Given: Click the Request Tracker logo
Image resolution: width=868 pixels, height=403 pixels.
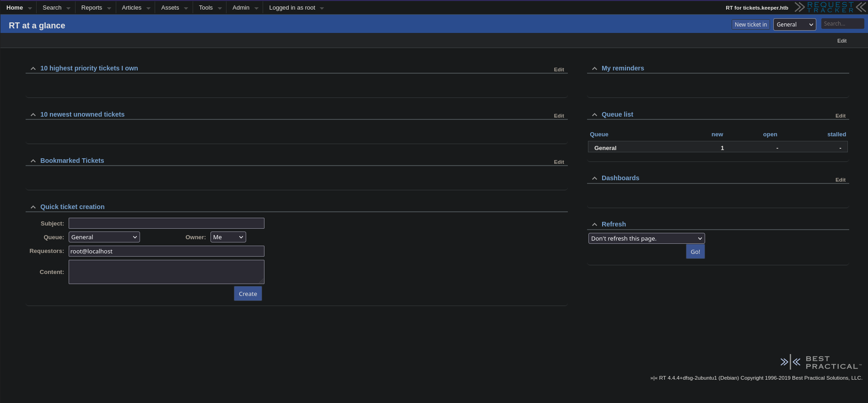Looking at the screenshot, I should [x=830, y=7].
